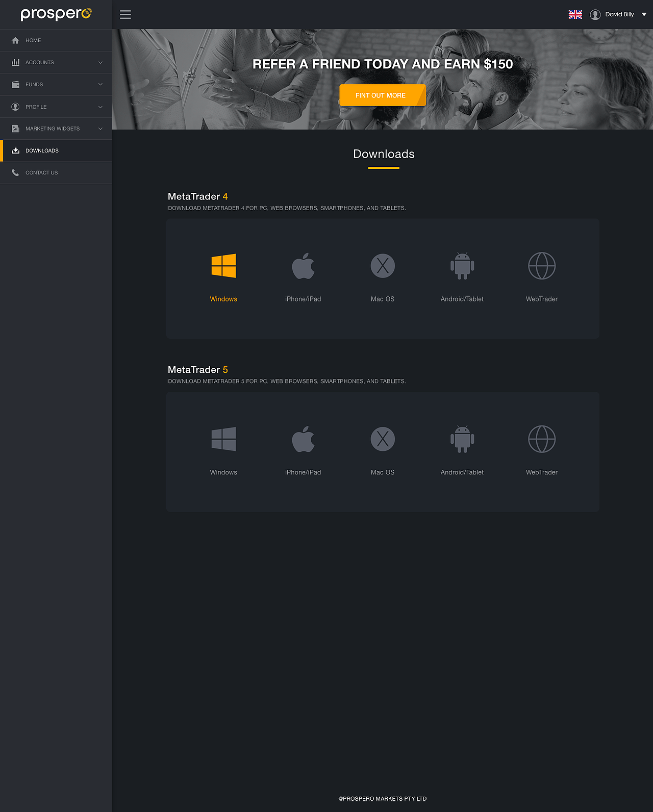Toggle the hamburger menu icon
This screenshot has width=653, height=812.
tap(125, 14)
